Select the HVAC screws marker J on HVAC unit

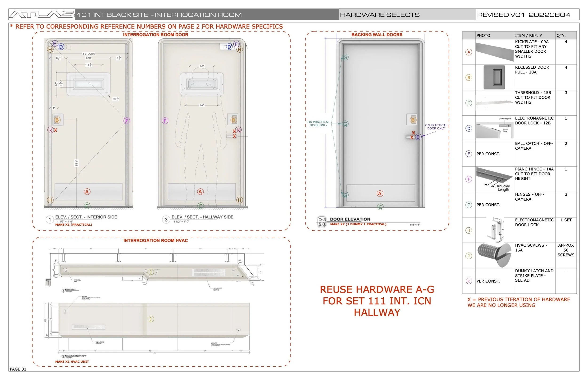tap(151, 272)
